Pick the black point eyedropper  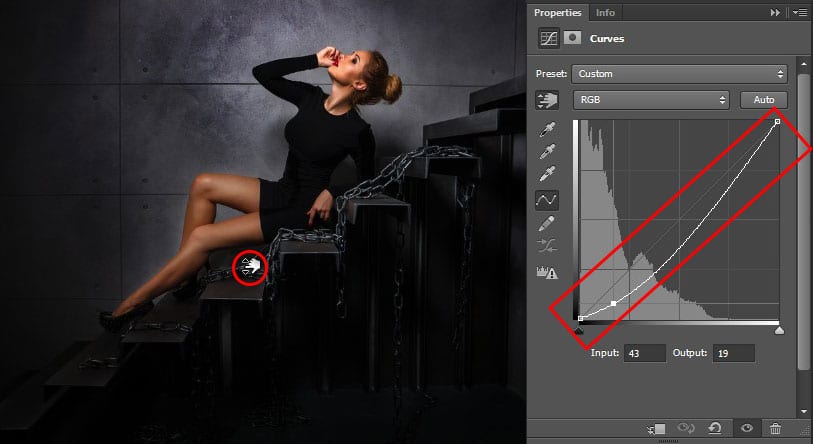tap(547, 129)
